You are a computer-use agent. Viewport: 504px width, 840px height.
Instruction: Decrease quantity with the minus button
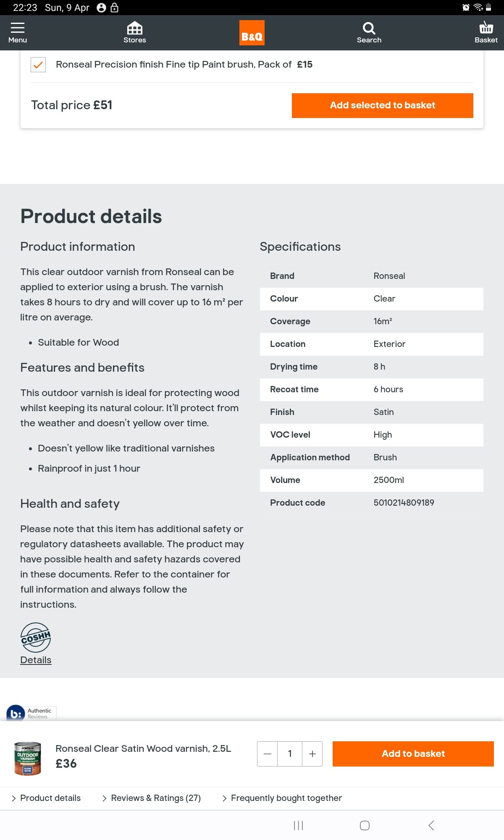click(x=268, y=754)
